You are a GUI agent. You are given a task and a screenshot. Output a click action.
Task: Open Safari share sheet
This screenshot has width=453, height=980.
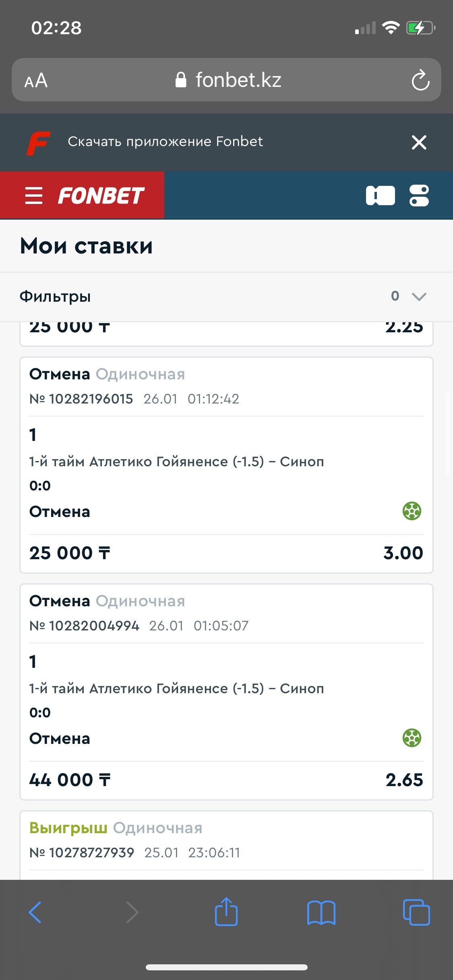pyautogui.click(x=226, y=912)
